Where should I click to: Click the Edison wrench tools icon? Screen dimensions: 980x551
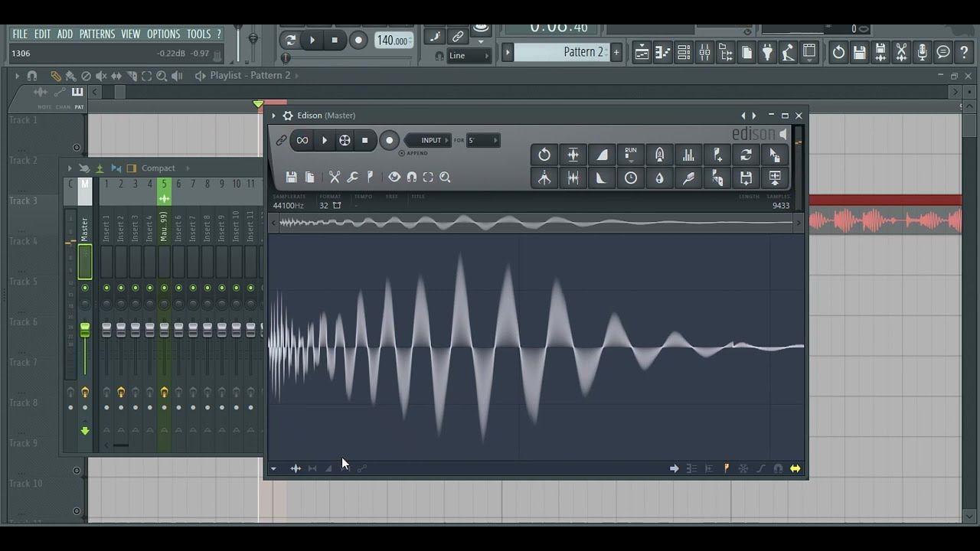(x=352, y=177)
